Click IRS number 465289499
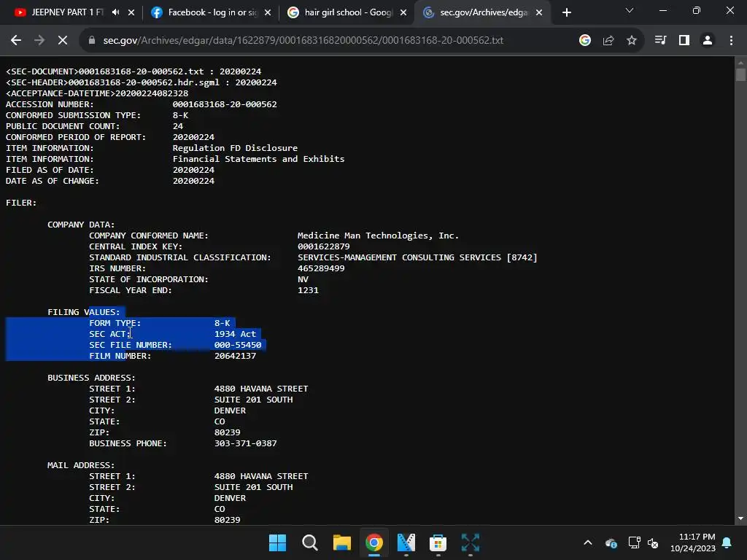Viewport: 747px width, 560px height. [321, 268]
